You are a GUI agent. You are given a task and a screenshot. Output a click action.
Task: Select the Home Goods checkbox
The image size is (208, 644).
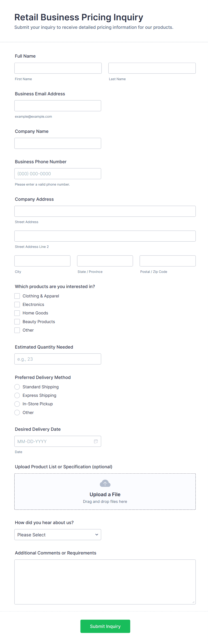click(x=17, y=313)
